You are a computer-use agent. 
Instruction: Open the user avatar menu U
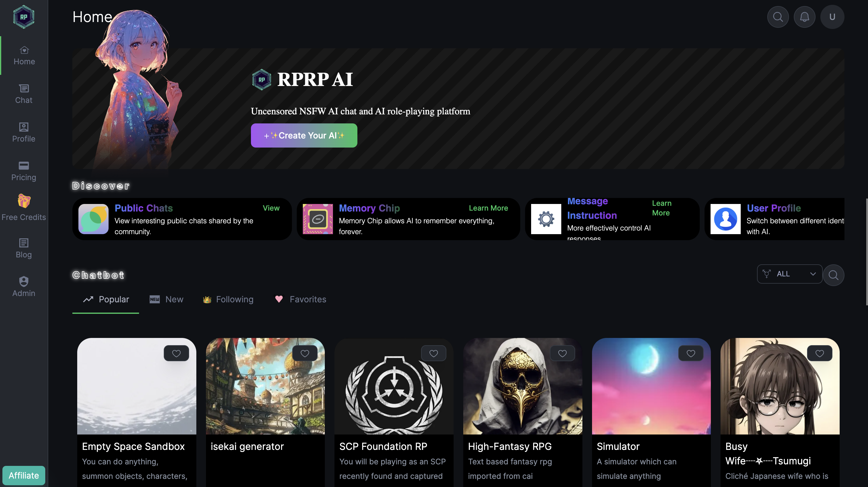(x=832, y=17)
